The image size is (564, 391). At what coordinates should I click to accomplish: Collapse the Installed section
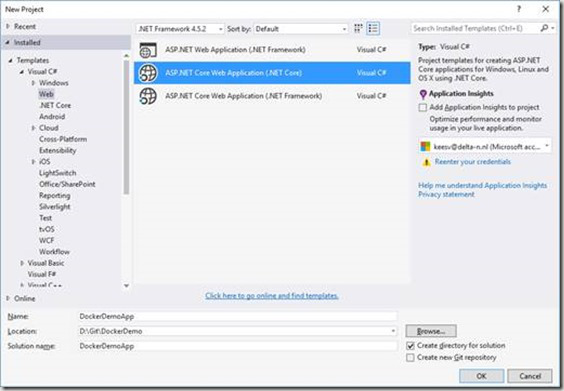pyautogui.click(x=8, y=42)
